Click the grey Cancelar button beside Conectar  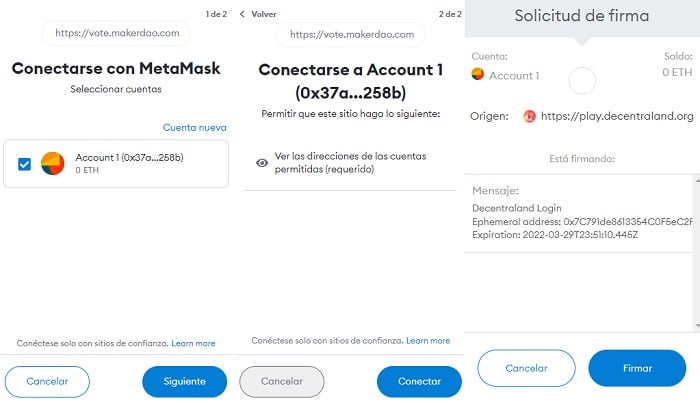click(x=282, y=382)
